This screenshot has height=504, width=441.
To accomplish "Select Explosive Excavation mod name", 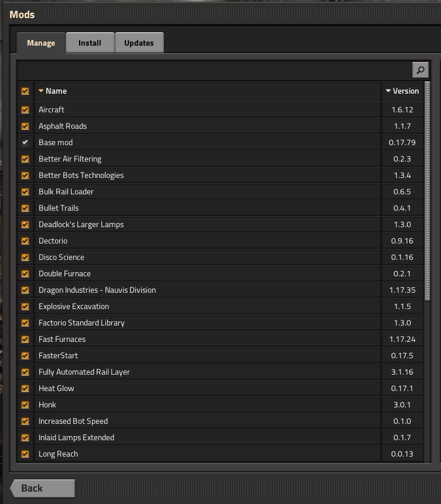I will [x=74, y=306].
